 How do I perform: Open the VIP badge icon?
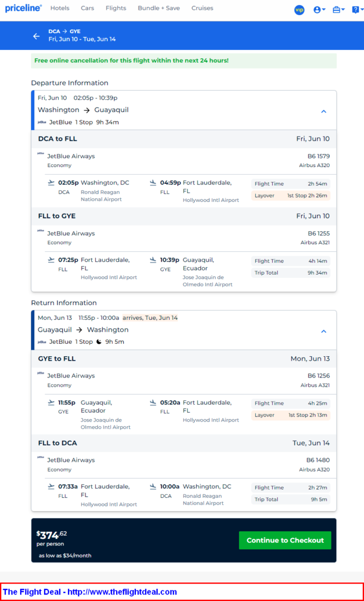coord(299,10)
